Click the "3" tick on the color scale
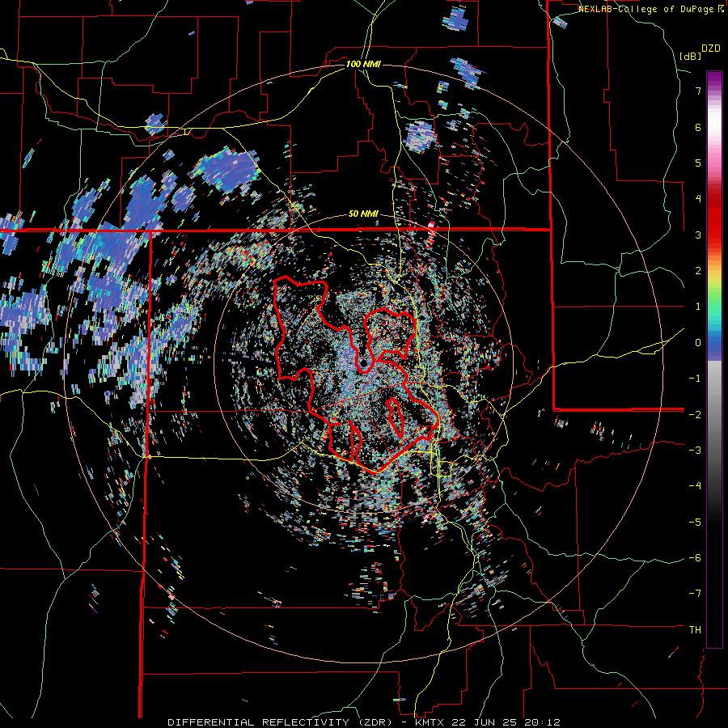The image size is (728, 728). [698, 235]
